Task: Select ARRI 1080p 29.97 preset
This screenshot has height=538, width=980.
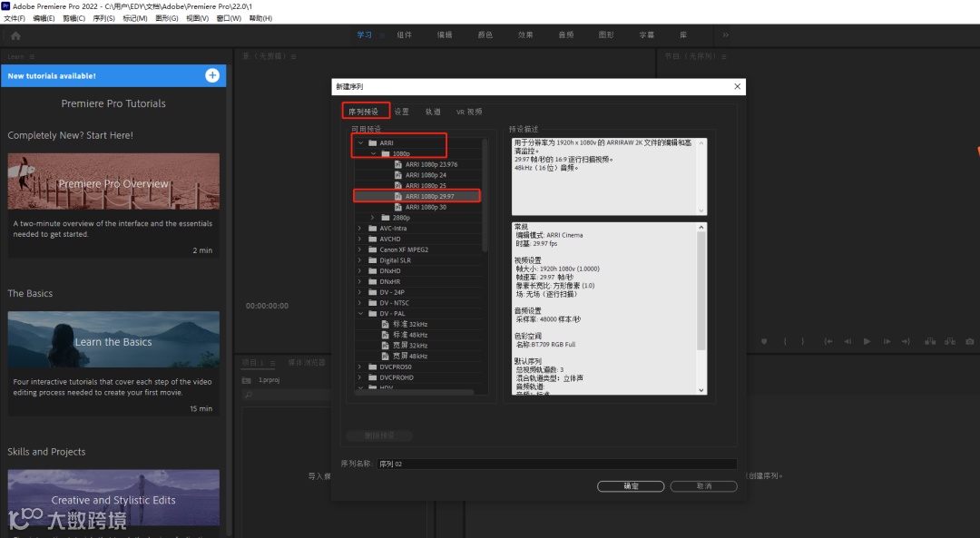Action: pyautogui.click(x=429, y=196)
